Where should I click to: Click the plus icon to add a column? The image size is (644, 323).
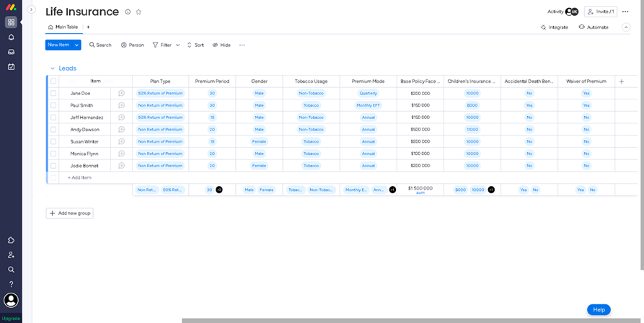[x=622, y=81]
